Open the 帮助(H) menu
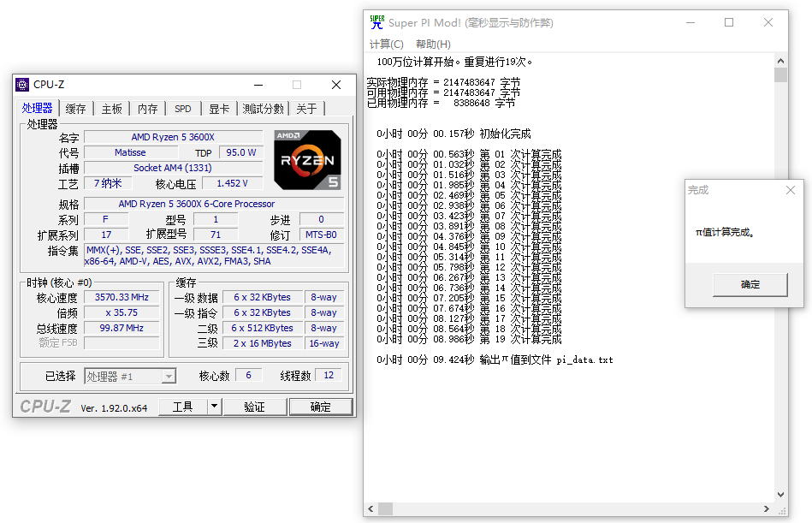This screenshot has width=812, height=523. coord(433,44)
